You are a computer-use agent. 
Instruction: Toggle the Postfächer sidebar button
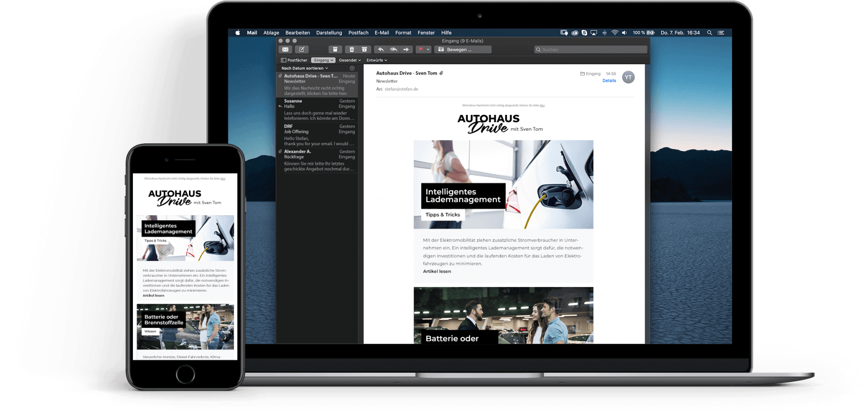[x=294, y=60]
